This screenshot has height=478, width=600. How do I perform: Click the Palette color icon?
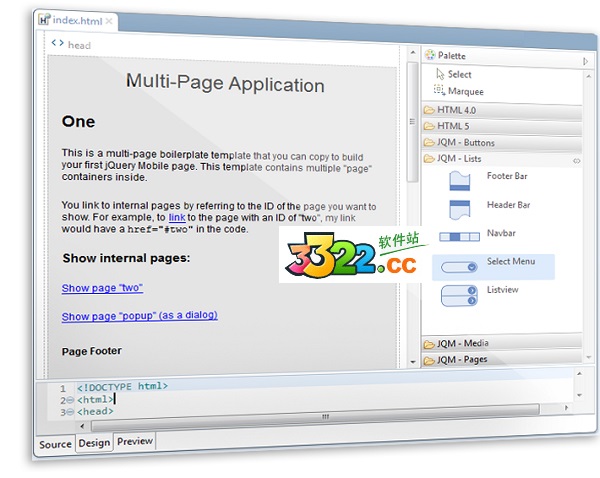coord(430,55)
